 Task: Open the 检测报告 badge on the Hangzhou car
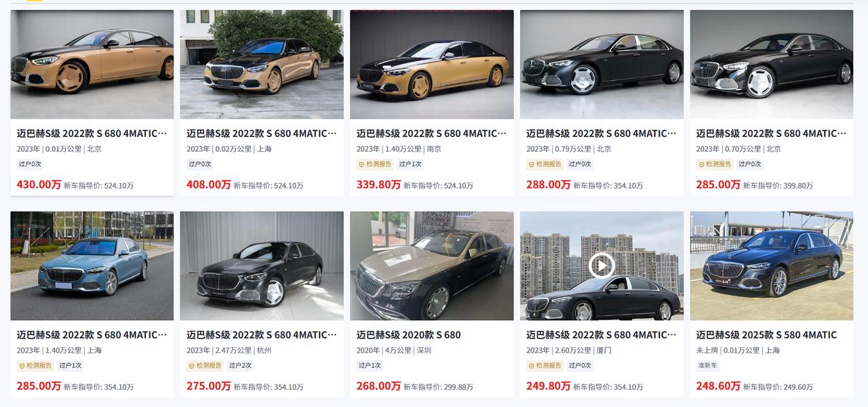(205, 366)
